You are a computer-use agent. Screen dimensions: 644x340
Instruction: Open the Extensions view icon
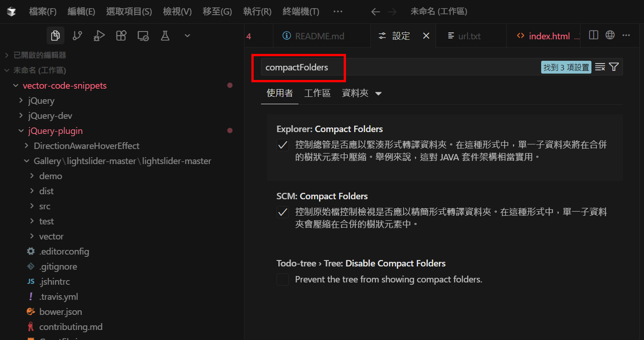pyautogui.click(x=121, y=36)
